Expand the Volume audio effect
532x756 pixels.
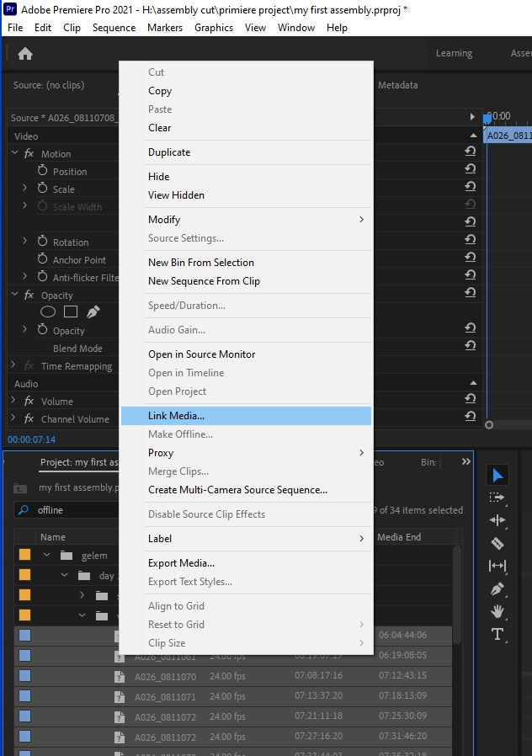coord(14,402)
